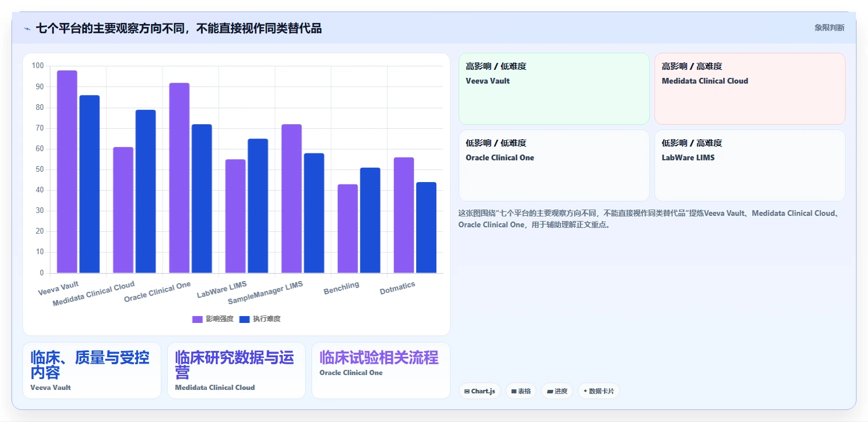Click the 100 value on the y-axis
The width and height of the screenshot is (868, 422).
click(x=38, y=66)
